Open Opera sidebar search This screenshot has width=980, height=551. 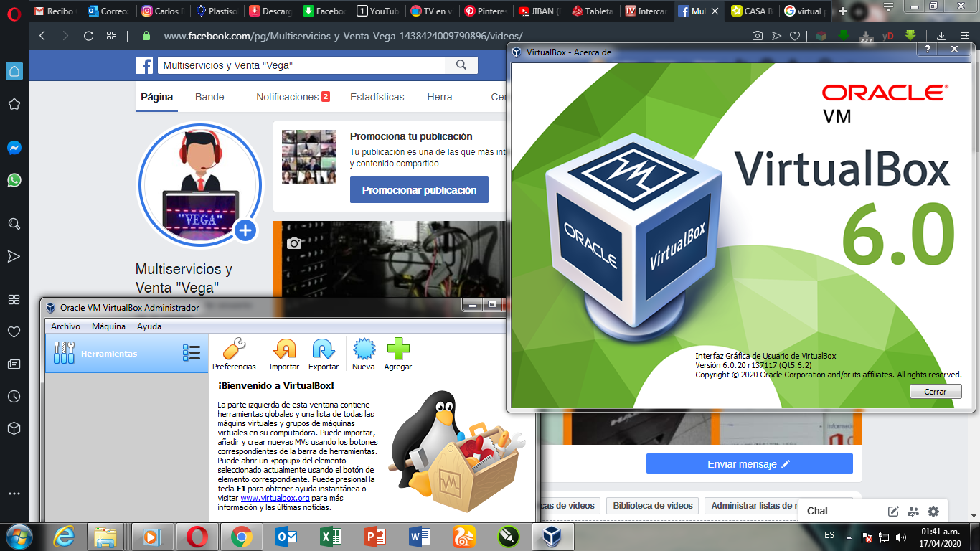pos(14,224)
